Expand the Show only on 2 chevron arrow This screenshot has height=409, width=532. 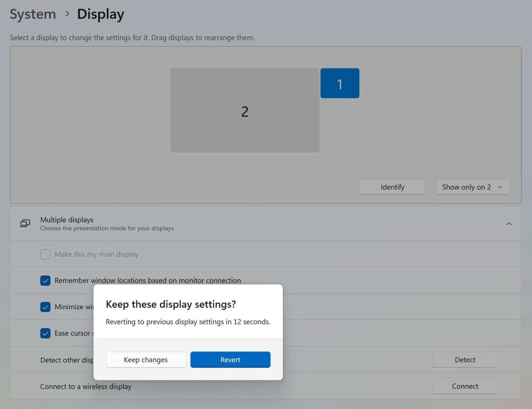[x=500, y=187]
